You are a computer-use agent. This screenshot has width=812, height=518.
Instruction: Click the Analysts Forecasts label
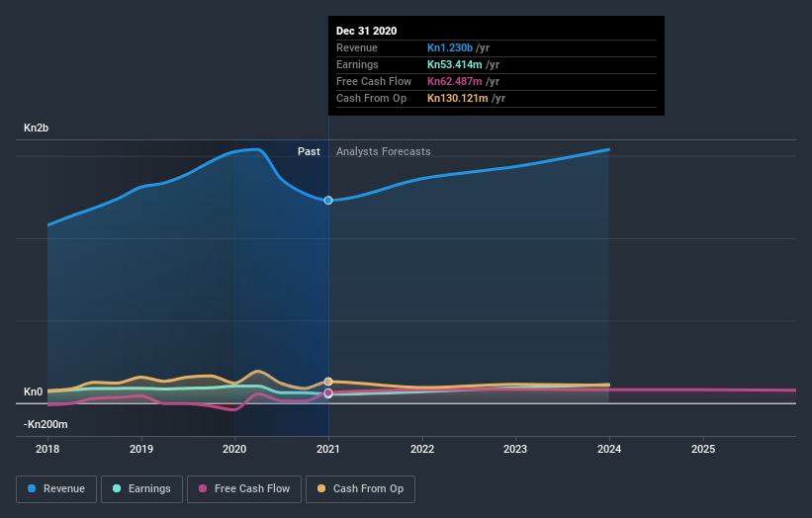tap(383, 151)
